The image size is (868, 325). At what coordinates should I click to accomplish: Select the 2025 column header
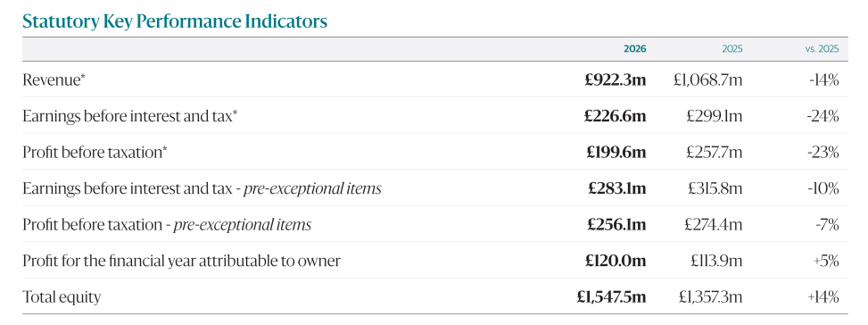[x=732, y=49]
